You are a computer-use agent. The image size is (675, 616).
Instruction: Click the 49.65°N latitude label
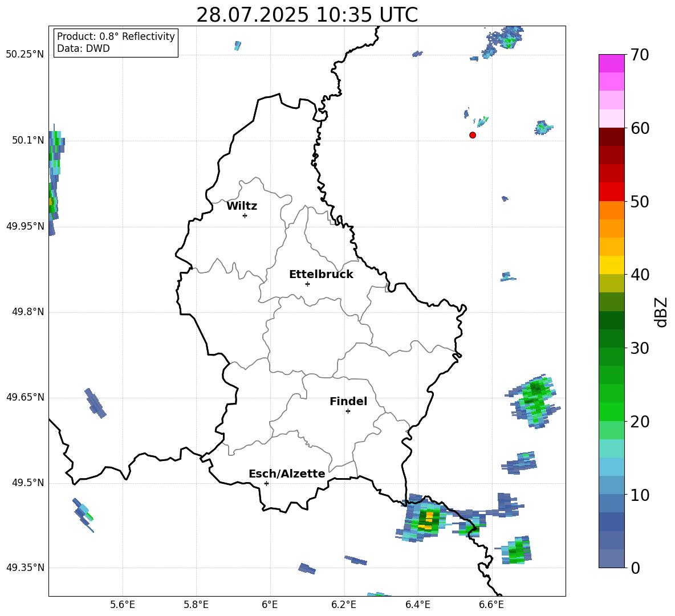25,397
